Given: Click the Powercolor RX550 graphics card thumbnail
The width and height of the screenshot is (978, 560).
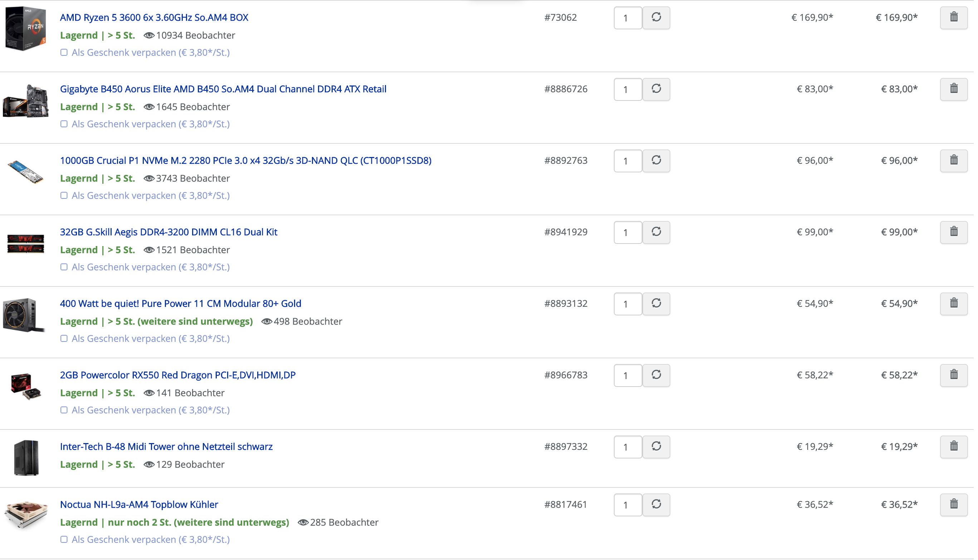Looking at the screenshot, I should [26, 387].
